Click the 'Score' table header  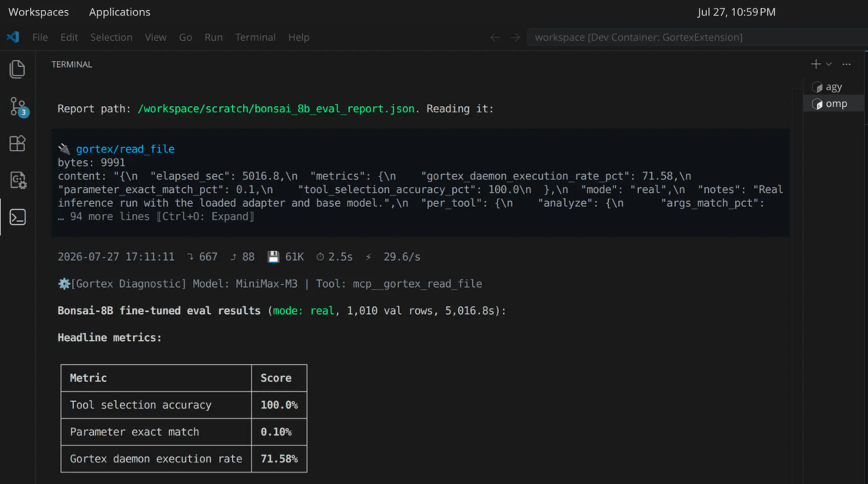(279, 378)
